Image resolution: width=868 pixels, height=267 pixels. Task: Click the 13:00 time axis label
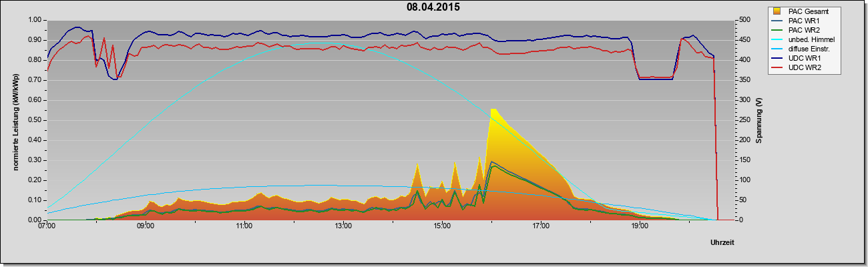tap(343, 227)
